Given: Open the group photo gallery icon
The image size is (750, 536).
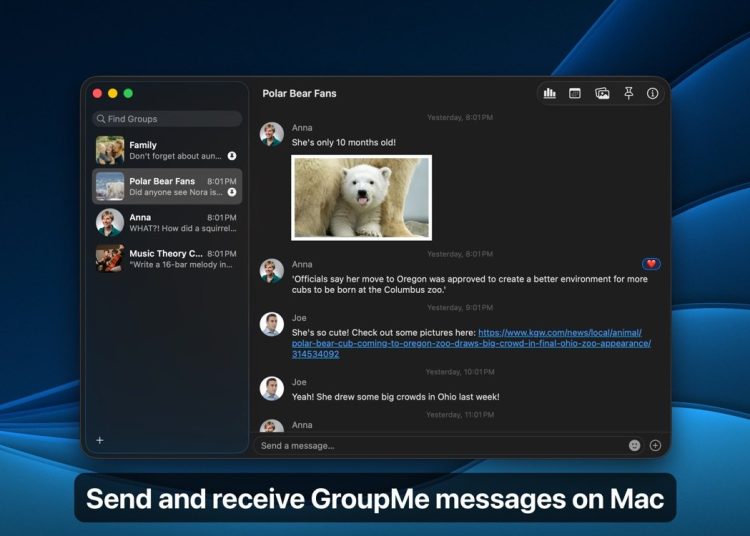Looking at the screenshot, I should click(602, 93).
